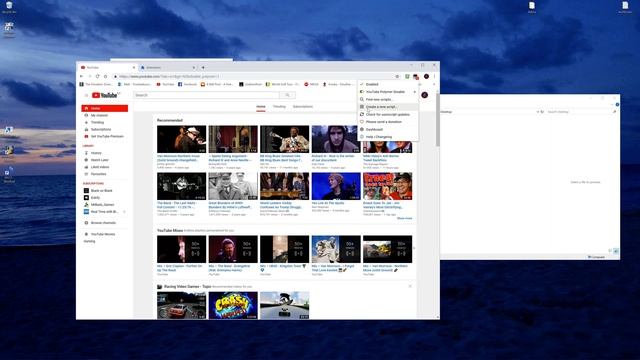Click the YouTube search magnifier button
This screenshot has width=640, height=360.
[287, 95]
